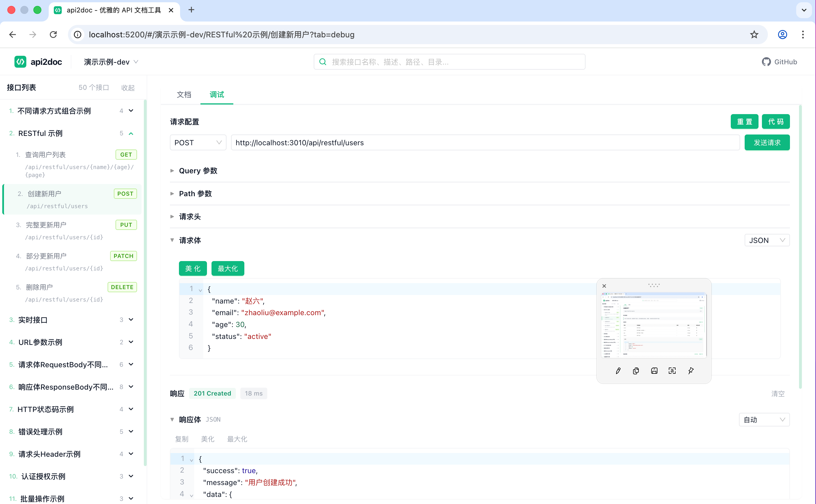816x504 pixels.
Task: Click the green 最大化 button for request body
Action: 228,268
